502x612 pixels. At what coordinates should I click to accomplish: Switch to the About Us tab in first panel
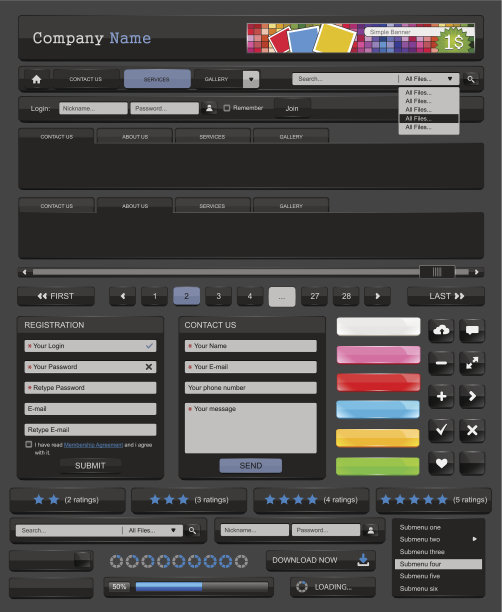pos(135,137)
